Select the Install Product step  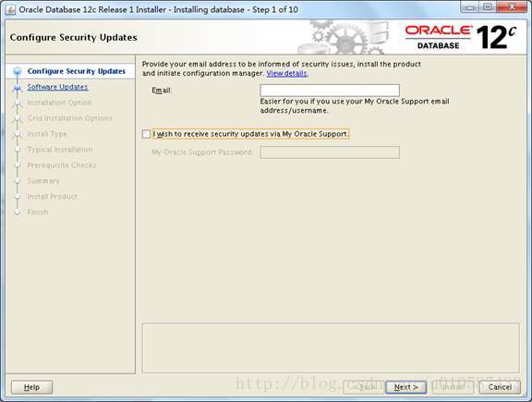(x=52, y=197)
